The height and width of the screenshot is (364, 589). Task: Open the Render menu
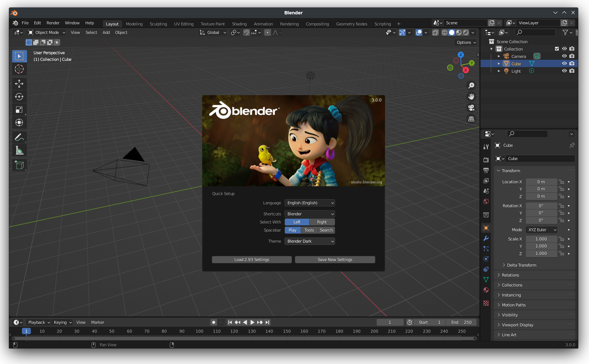point(53,23)
